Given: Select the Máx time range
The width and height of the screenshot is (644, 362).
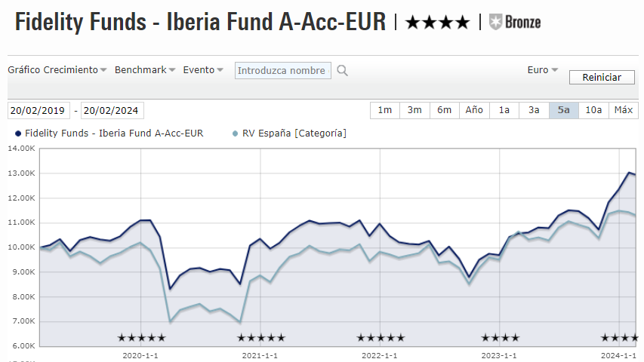Looking at the screenshot, I should [x=624, y=110].
